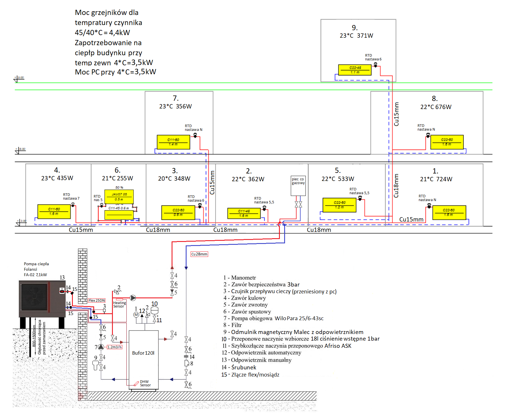Select the C11-60 radiator in room 7
This screenshot has width=505, height=420.
173,142
